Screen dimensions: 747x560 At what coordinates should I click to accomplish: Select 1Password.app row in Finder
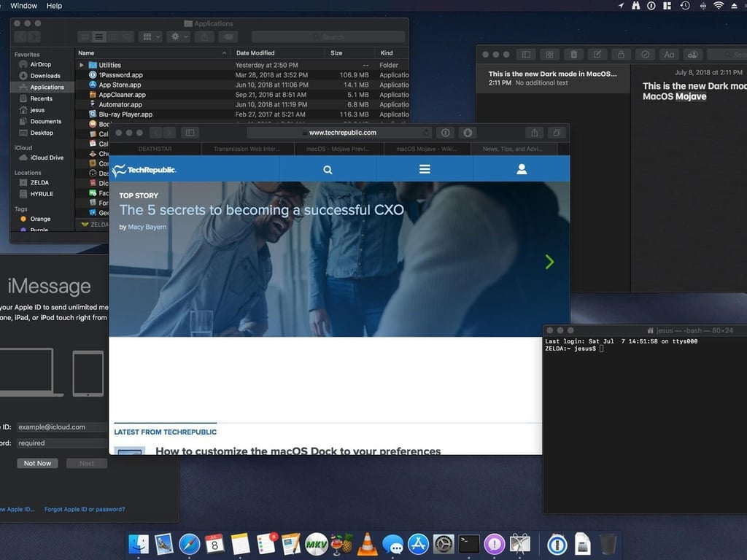(x=242, y=75)
